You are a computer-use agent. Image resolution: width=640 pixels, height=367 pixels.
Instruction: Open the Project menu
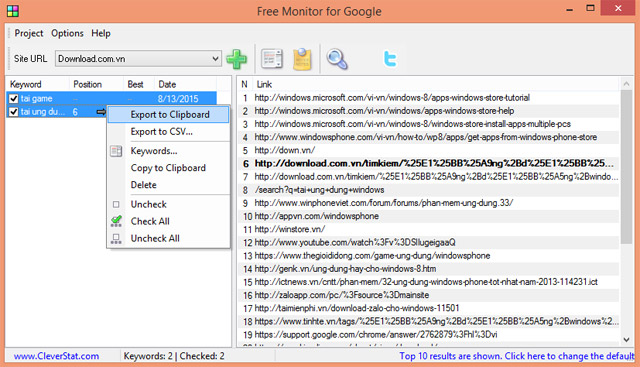tap(29, 33)
